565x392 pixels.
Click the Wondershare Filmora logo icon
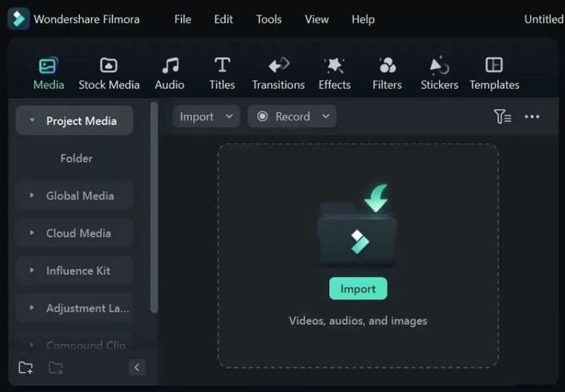19,19
